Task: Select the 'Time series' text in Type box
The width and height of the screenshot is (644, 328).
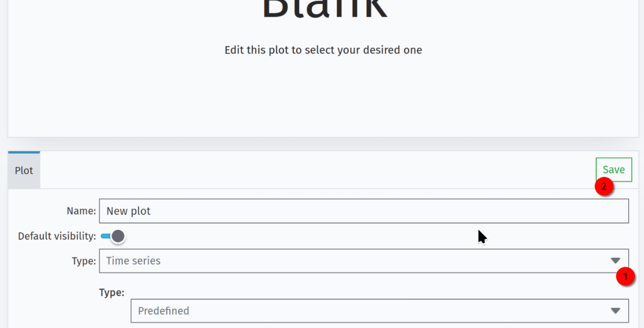Action: [x=133, y=261]
